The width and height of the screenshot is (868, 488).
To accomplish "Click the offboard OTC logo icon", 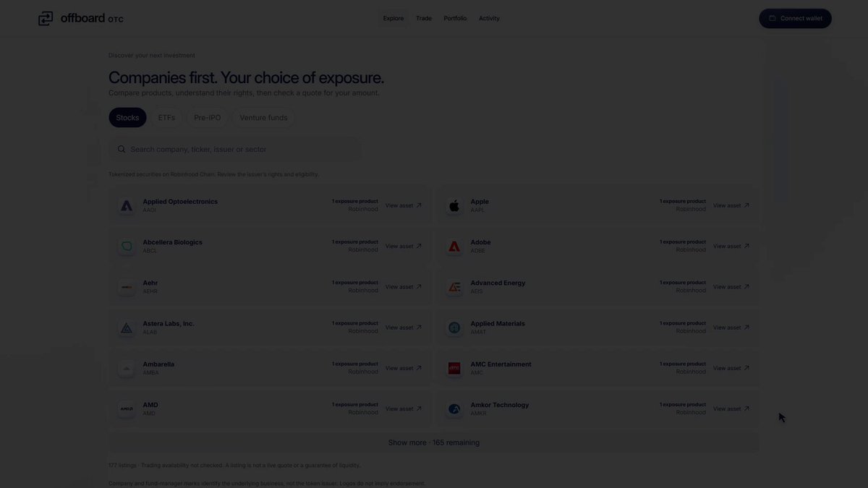I will [46, 18].
